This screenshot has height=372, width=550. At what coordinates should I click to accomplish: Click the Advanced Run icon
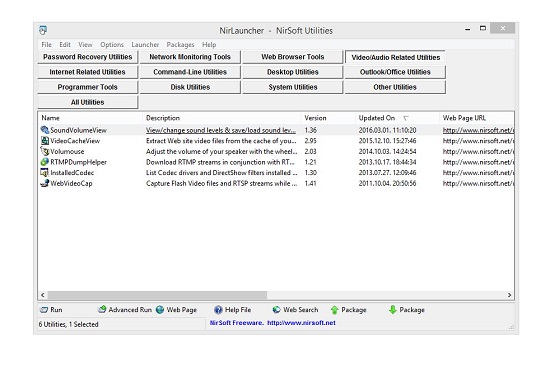(102, 309)
